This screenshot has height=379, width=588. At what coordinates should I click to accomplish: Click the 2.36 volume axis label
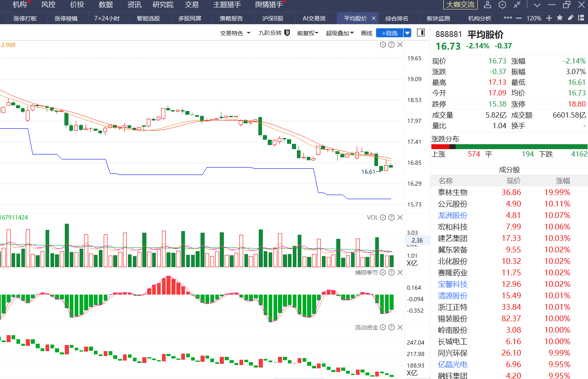pos(417,241)
